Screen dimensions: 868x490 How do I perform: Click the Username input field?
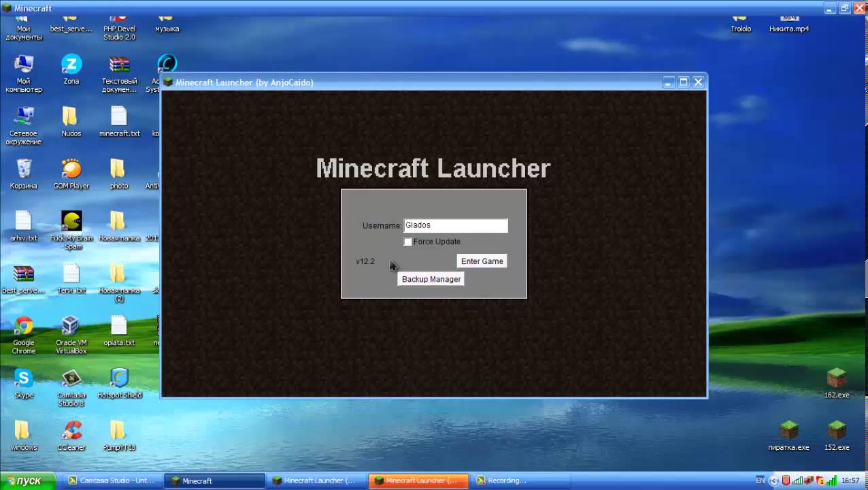tap(456, 225)
